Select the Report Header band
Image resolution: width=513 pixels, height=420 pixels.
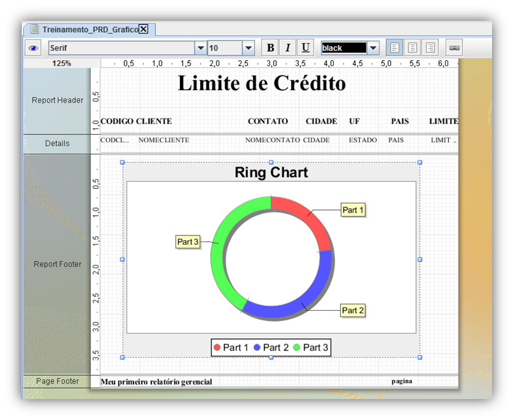click(58, 100)
